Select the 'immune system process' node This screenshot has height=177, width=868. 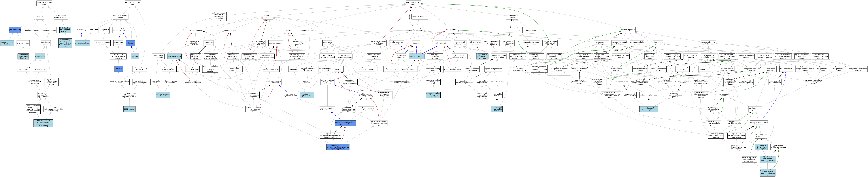[288, 30]
